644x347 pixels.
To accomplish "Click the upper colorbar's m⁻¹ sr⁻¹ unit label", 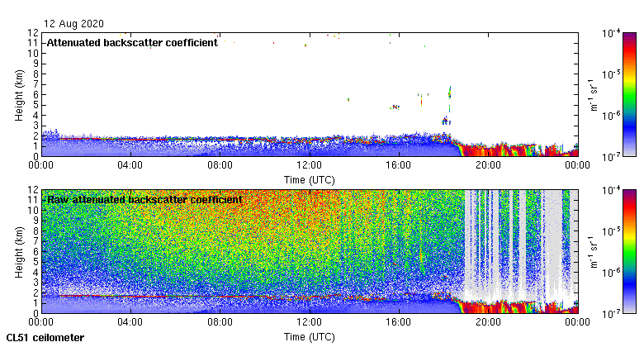I will tap(594, 94).
